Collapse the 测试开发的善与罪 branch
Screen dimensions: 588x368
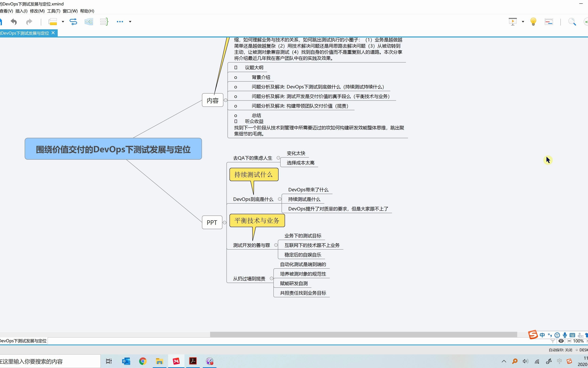pyautogui.click(x=276, y=245)
